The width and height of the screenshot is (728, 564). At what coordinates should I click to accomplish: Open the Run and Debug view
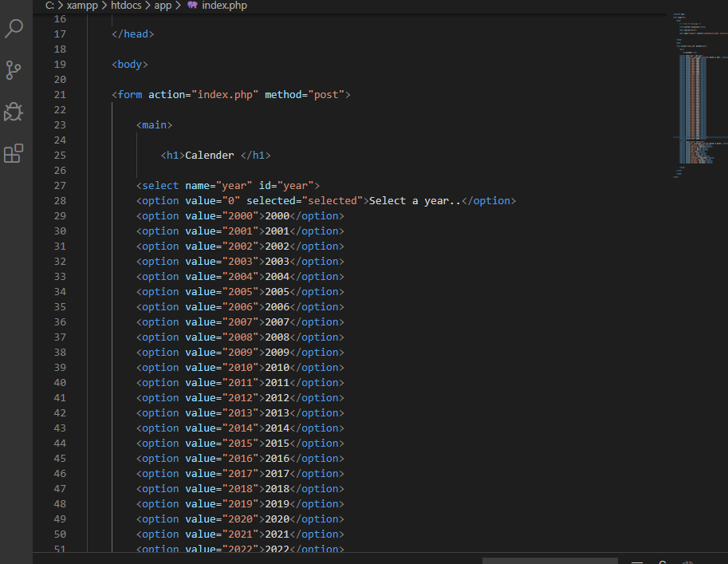[x=13, y=112]
